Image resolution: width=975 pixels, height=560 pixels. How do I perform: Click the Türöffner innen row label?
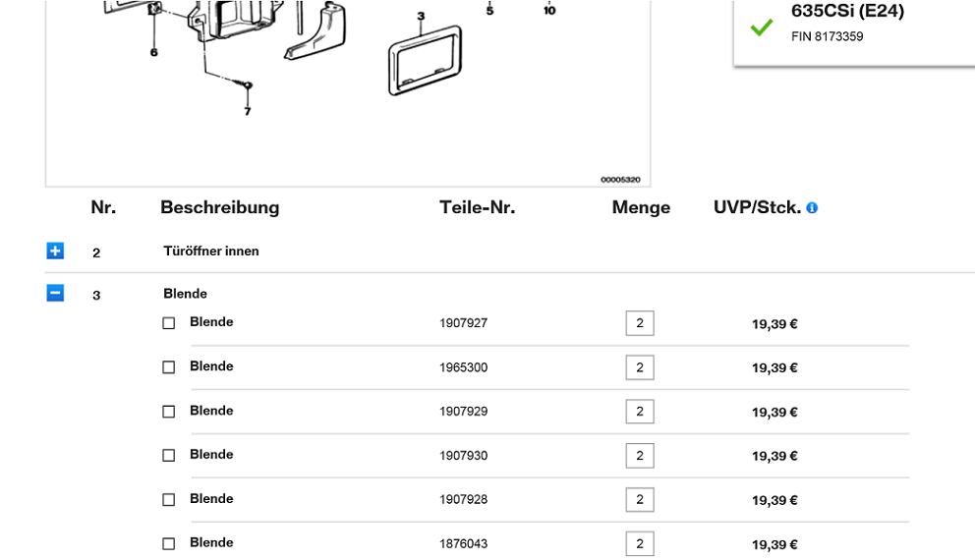[211, 252]
